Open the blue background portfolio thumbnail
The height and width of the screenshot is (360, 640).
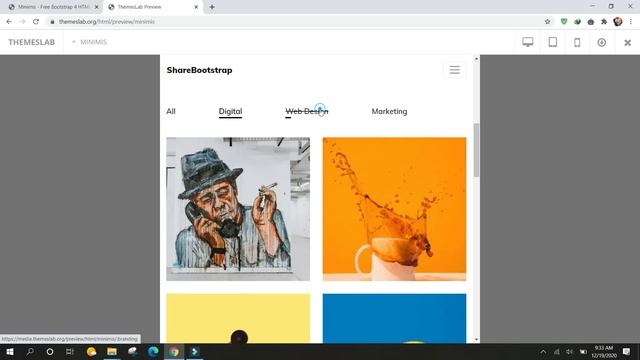tap(394, 318)
